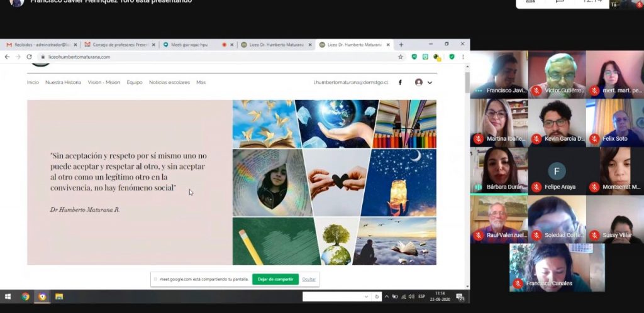Click the black paper heart image

tap(338, 182)
